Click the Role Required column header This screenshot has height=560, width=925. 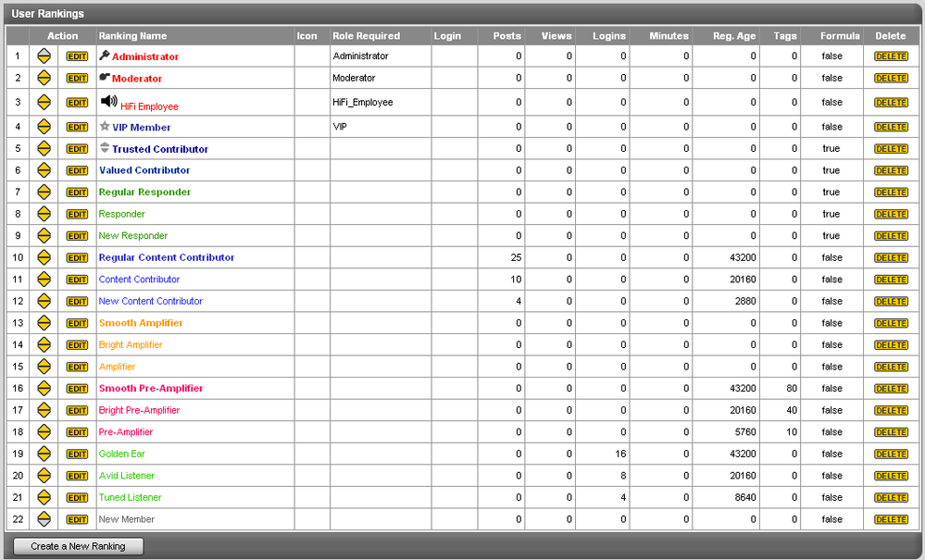(x=367, y=36)
